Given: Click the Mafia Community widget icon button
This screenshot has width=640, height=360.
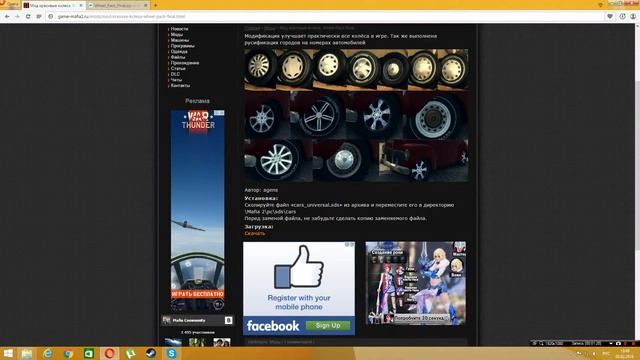Looking at the screenshot, I should point(229,320).
